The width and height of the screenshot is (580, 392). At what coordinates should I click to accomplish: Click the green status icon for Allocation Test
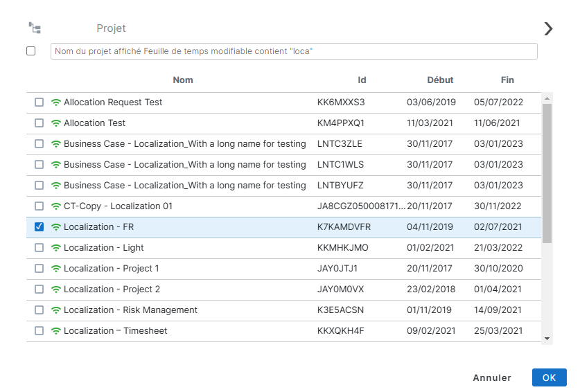pyautogui.click(x=56, y=123)
